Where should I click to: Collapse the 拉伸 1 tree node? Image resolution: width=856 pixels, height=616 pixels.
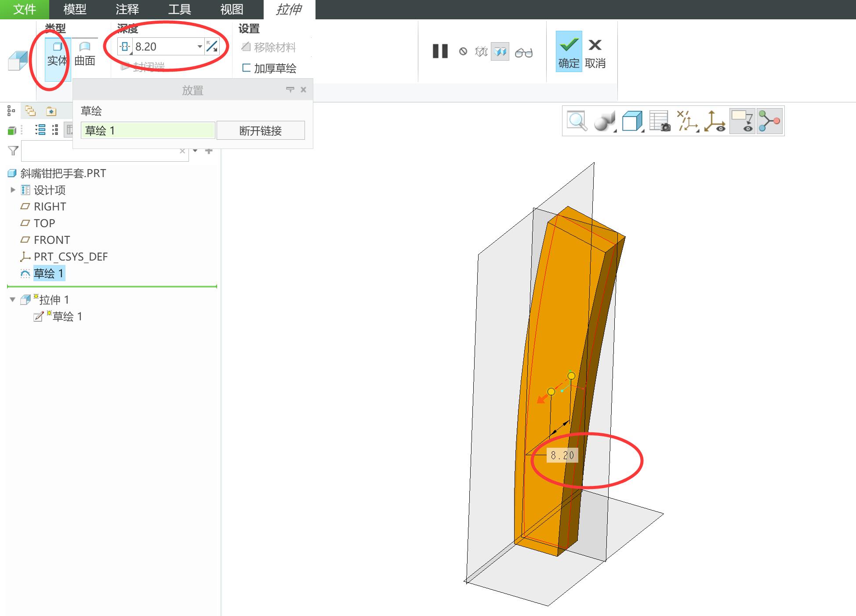tap(12, 300)
